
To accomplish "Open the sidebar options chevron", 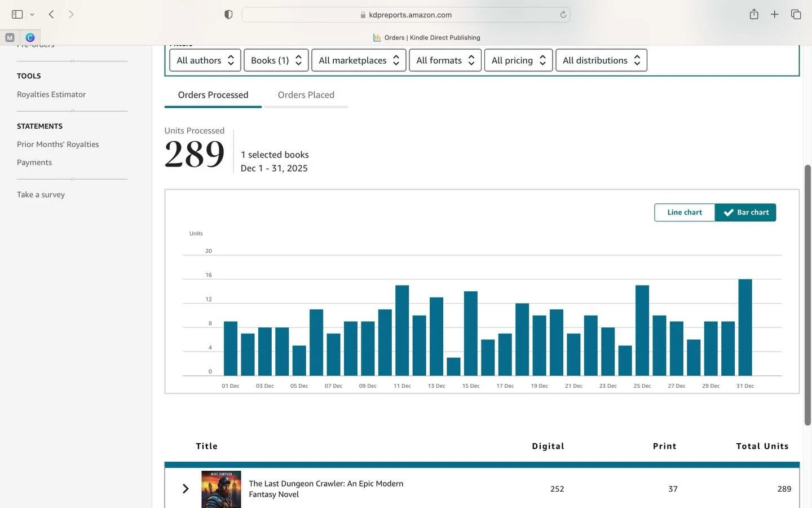I will (x=32, y=15).
